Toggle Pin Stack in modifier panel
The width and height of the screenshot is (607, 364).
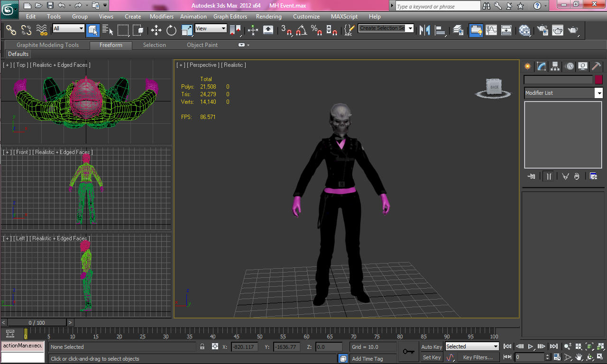click(531, 176)
